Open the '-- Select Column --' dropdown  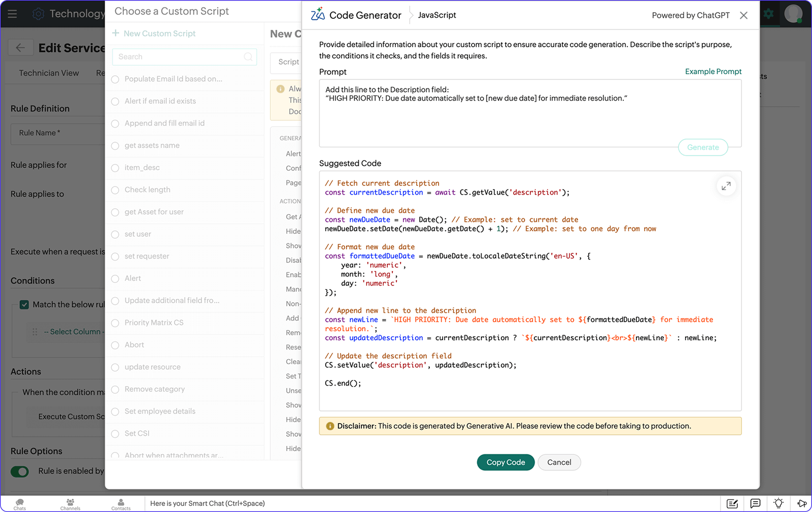(71, 331)
